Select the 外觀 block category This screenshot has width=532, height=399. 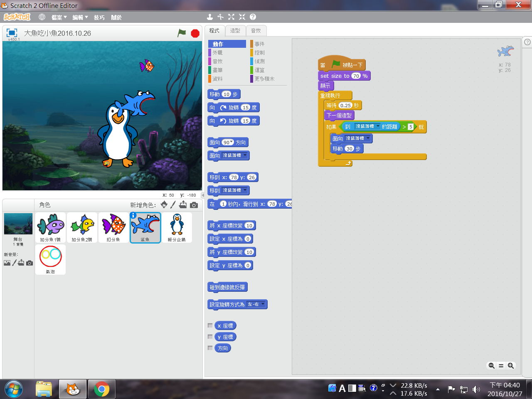pyautogui.click(x=217, y=53)
